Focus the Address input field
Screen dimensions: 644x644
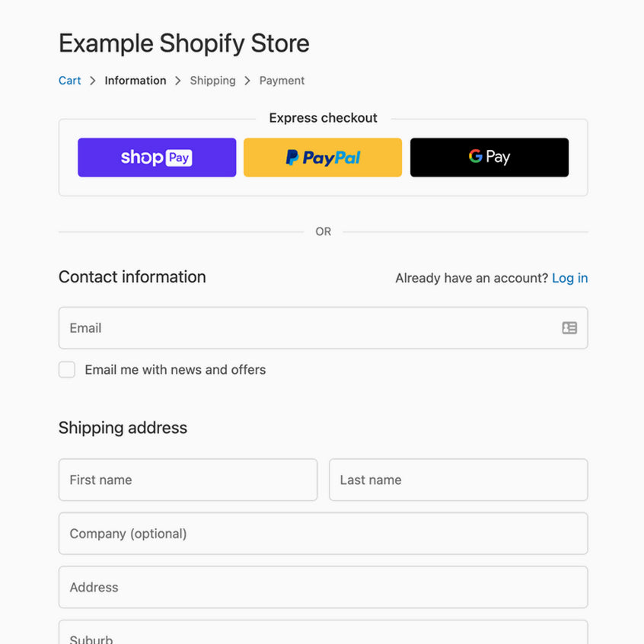click(x=324, y=588)
